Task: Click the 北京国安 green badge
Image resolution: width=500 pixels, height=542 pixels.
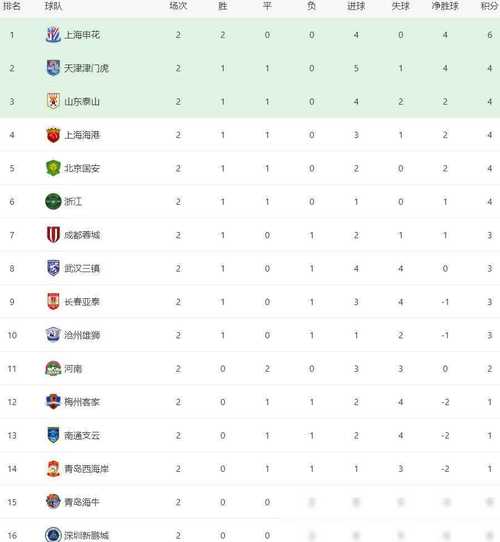Action: pyautogui.click(x=53, y=168)
